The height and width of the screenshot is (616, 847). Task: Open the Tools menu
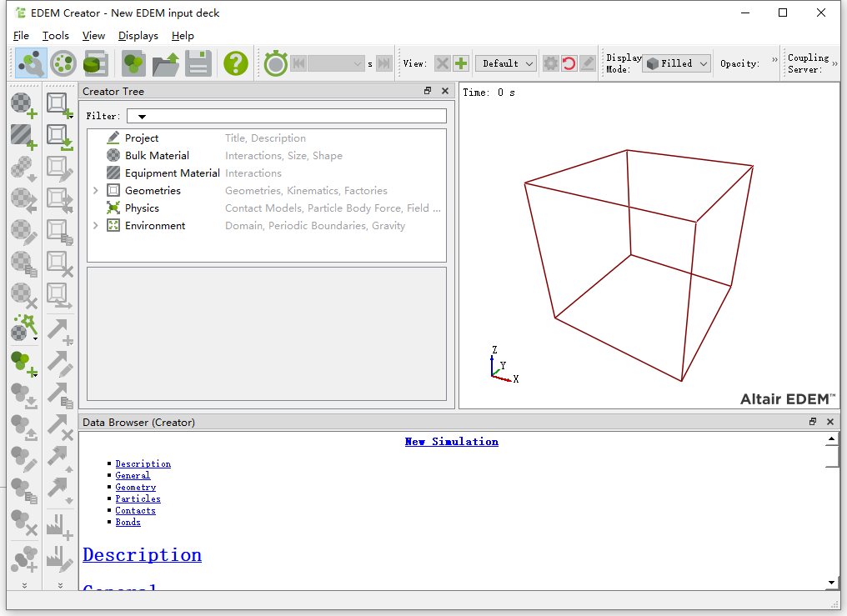[x=56, y=36]
